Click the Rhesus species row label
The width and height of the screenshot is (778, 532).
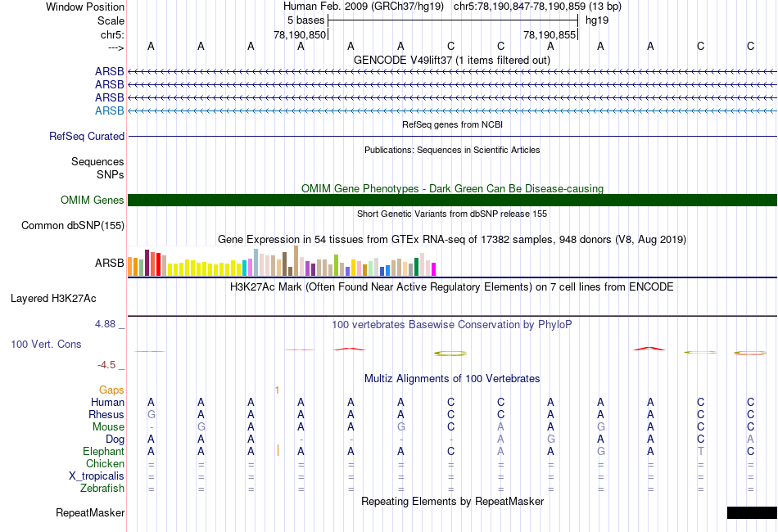point(106,414)
